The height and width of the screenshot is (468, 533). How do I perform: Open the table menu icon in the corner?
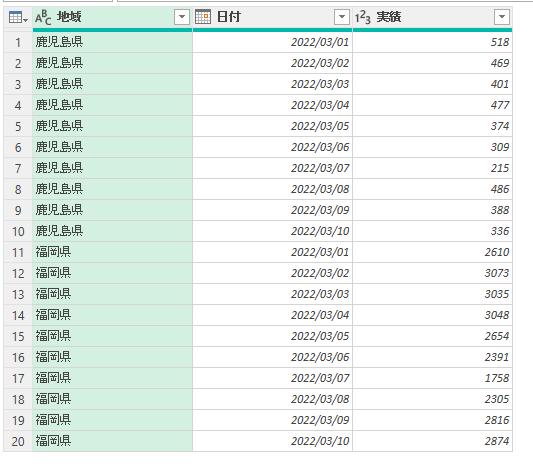(x=18, y=17)
